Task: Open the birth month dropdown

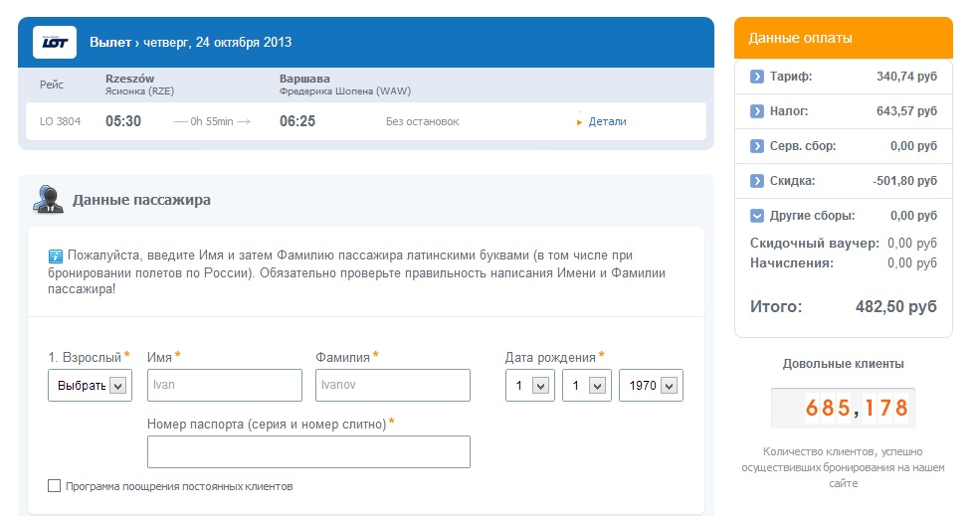Action: (587, 386)
